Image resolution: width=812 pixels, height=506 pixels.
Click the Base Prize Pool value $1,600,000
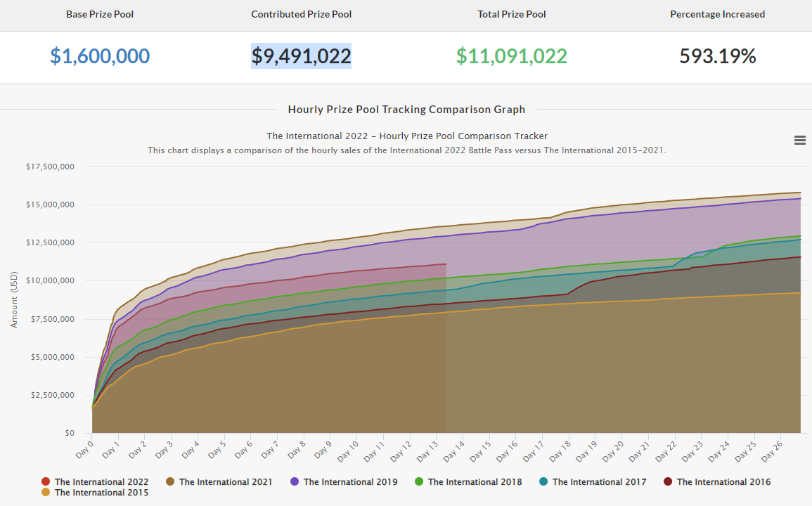100,56
